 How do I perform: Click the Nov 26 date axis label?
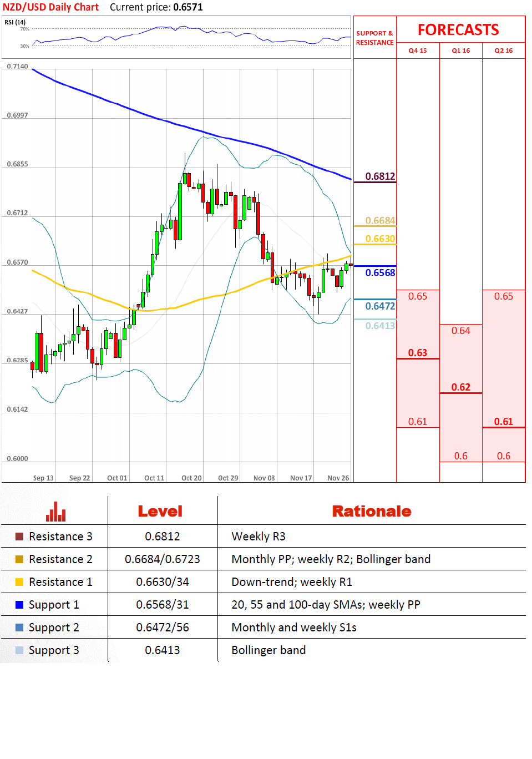coord(338,478)
